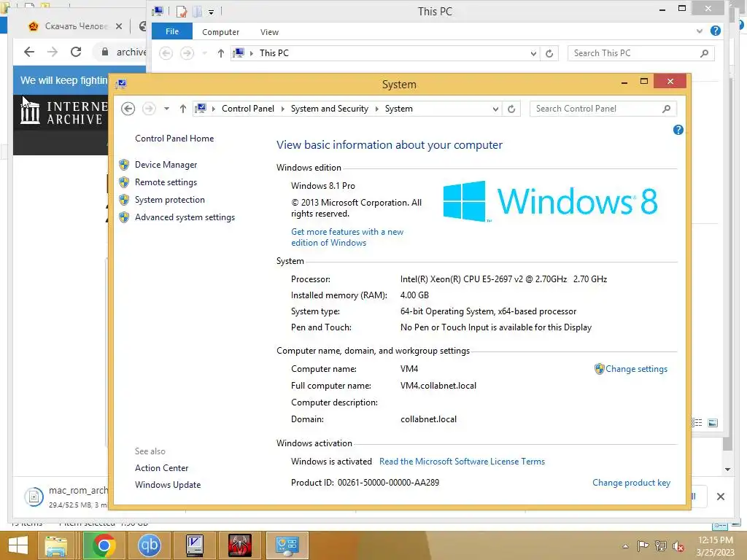
Task: Switch This PC to large thumbnails view
Action: pos(713,423)
